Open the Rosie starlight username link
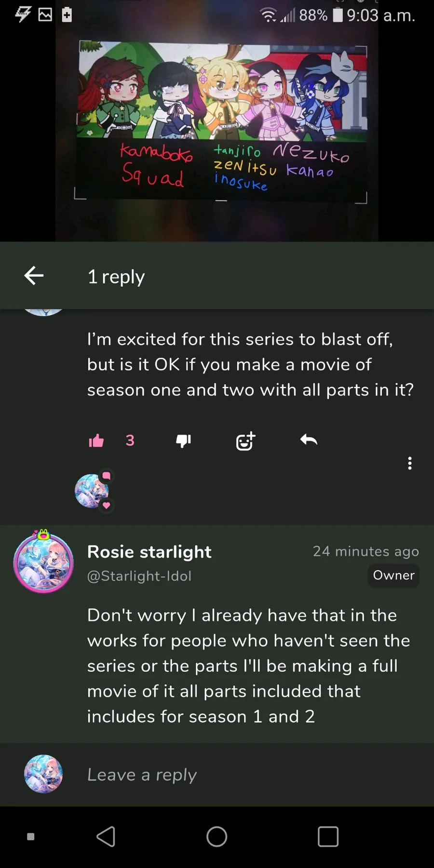434x868 pixels. coord(149,551)
